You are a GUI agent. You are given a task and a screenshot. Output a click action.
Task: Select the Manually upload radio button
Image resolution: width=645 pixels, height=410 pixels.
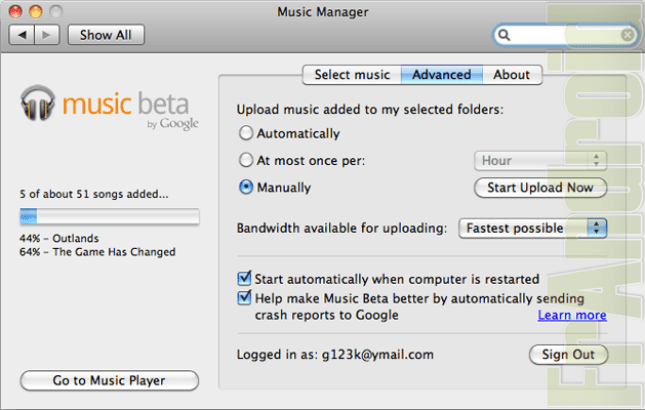tap(246, 187)
